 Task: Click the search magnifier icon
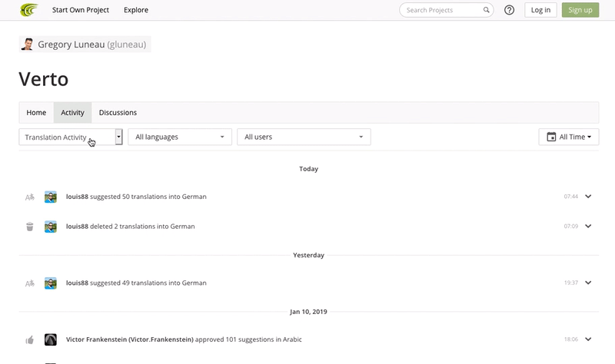coord(486,10)
